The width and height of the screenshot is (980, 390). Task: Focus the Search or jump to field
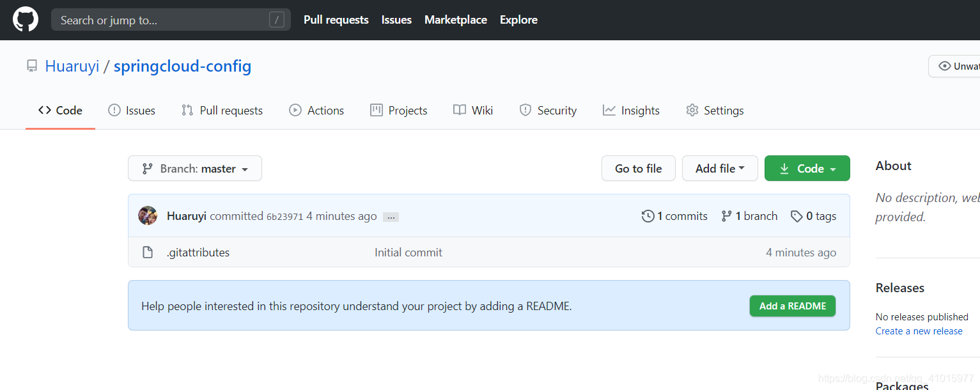(171, 20)
